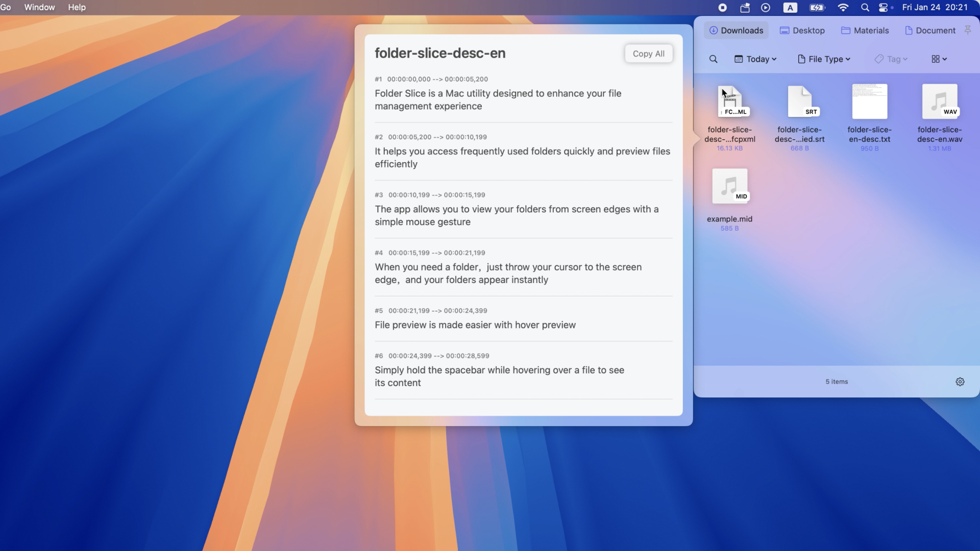Select the example.mid file icon
The height and width of the screenshot is (551, 980).
[729, 186]
